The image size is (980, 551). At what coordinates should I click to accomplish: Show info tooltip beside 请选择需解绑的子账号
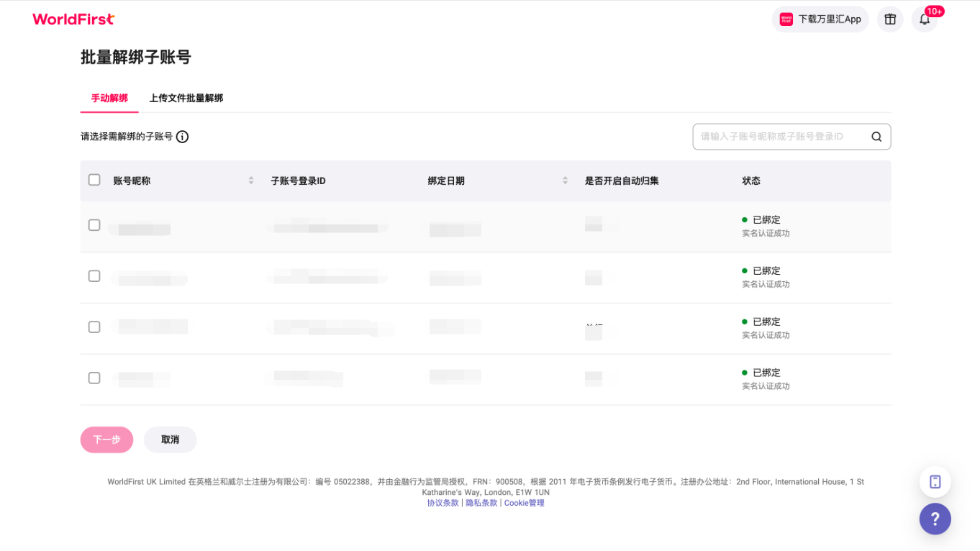click(x=183, y=137)
